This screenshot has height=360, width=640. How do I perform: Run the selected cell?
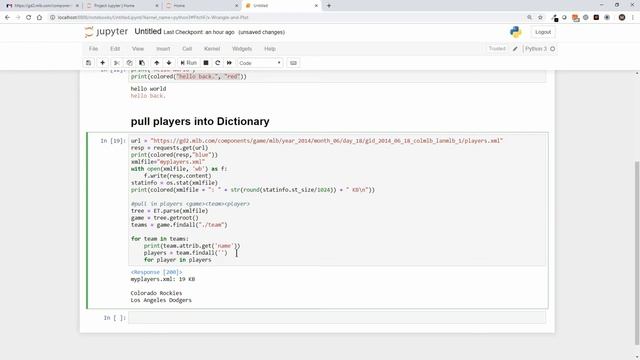[189, 63]
